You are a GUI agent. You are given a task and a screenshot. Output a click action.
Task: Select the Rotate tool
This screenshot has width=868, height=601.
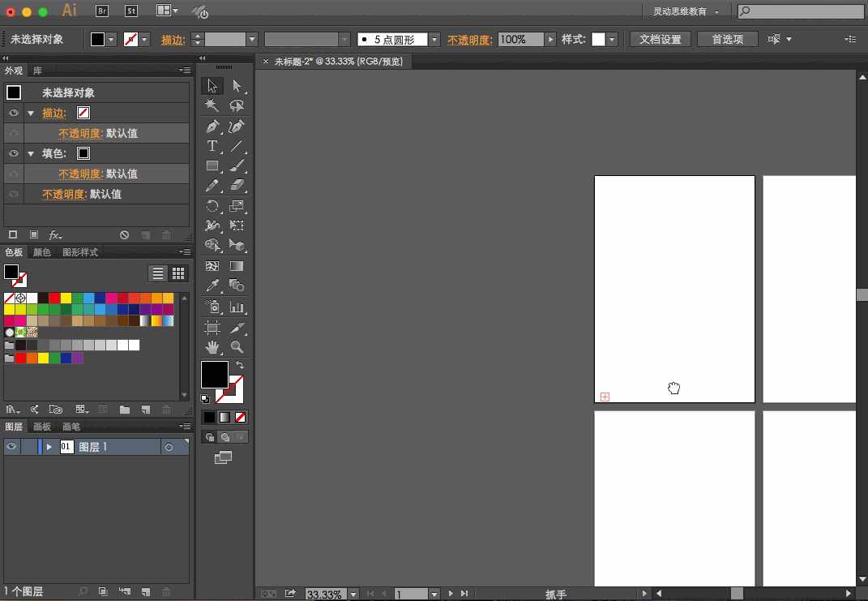pyautogui.click(x=212, y=206)
